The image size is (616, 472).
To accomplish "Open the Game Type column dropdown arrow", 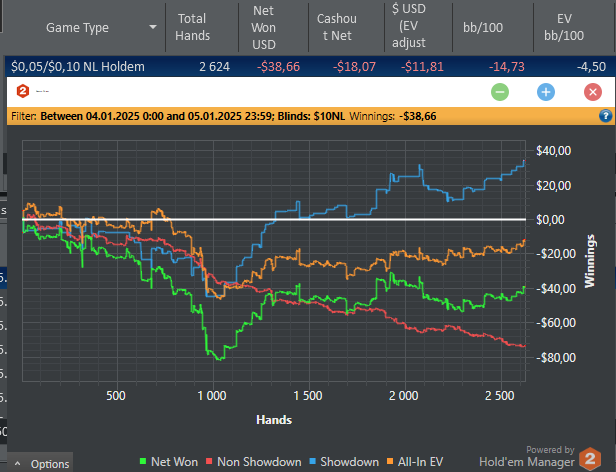I will click(x=153, y=27).
